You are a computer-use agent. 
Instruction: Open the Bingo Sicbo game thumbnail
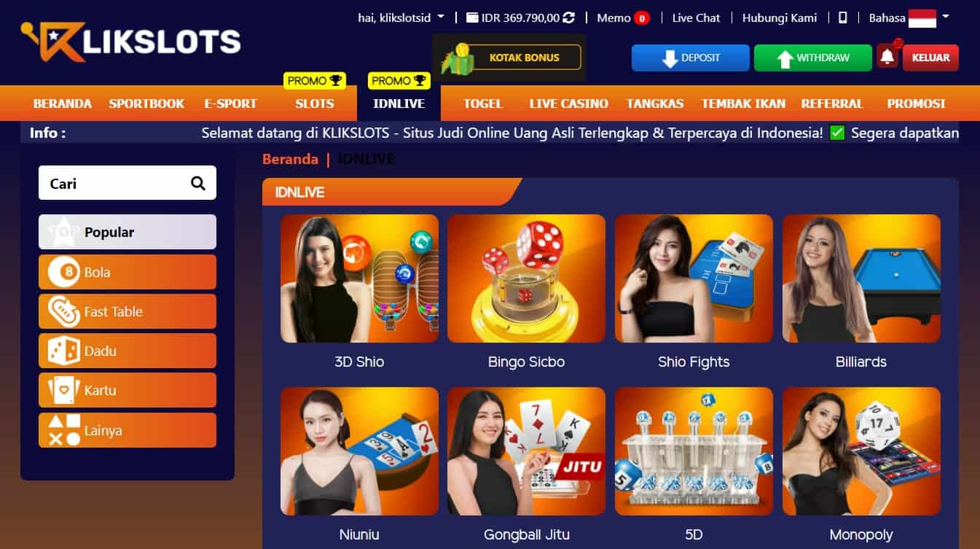526,279
